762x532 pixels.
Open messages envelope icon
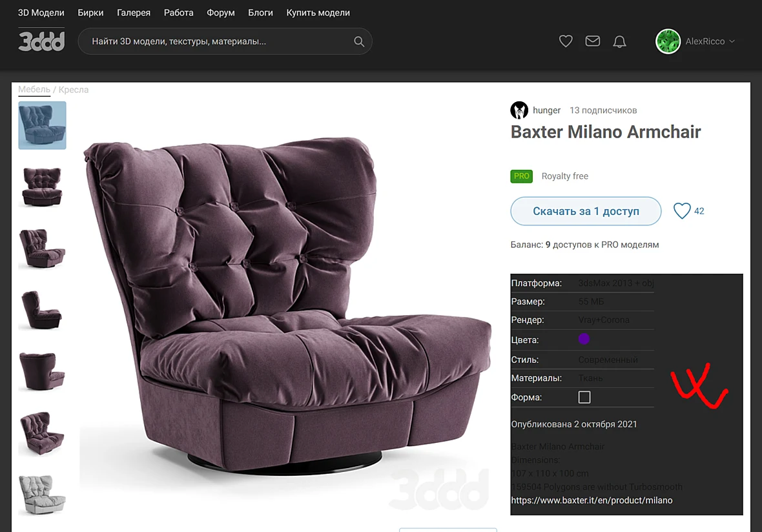(x=592, y=41)
